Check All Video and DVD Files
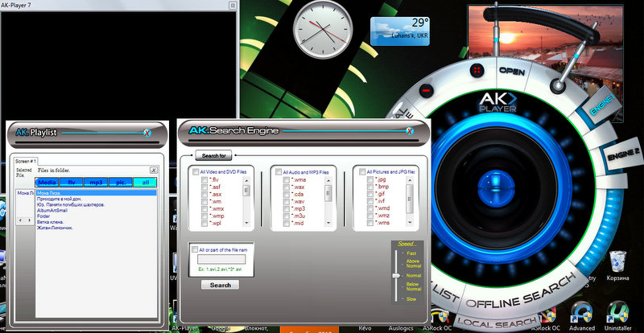The width and height of the screenshot is (644, 333). click(196, 171)
